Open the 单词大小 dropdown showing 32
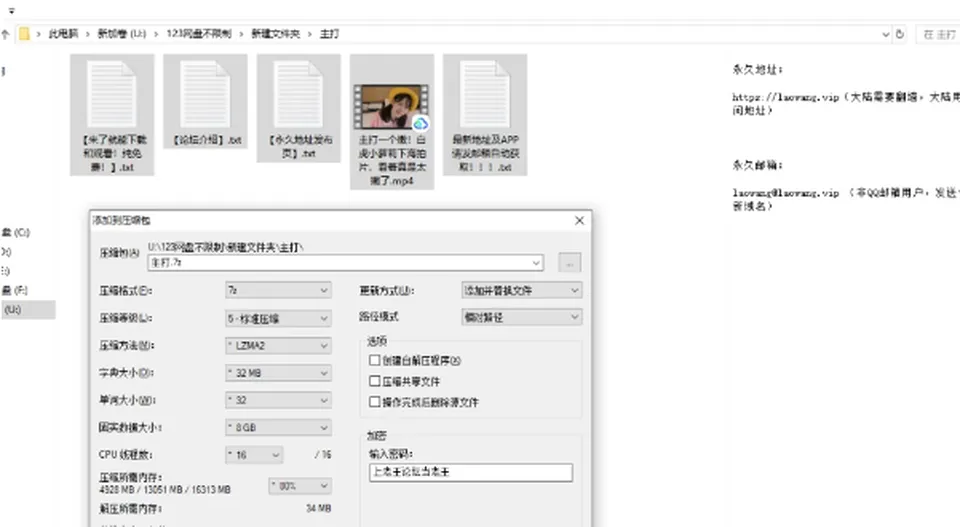Screen dimensions: 960x527 pos(278,400)
